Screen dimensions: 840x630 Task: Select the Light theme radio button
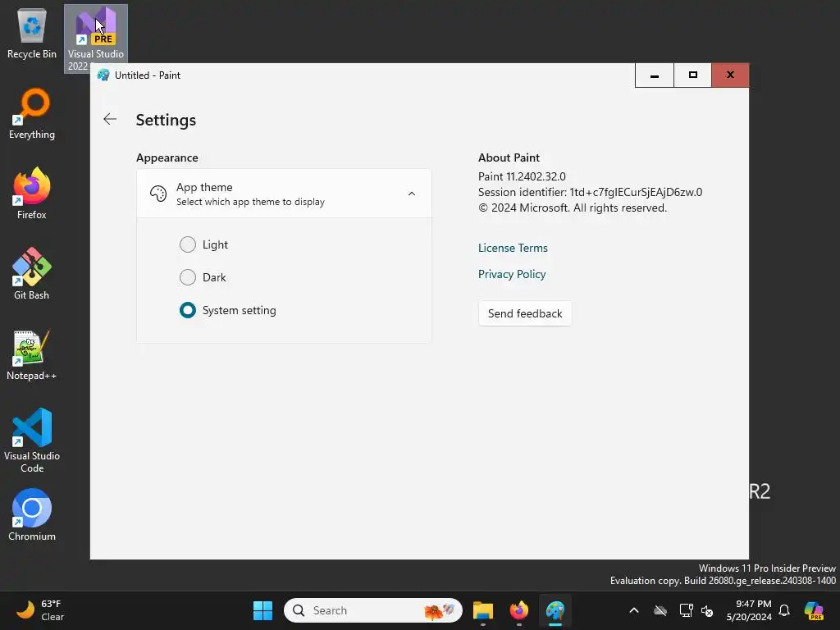click(x=188, y=244)
